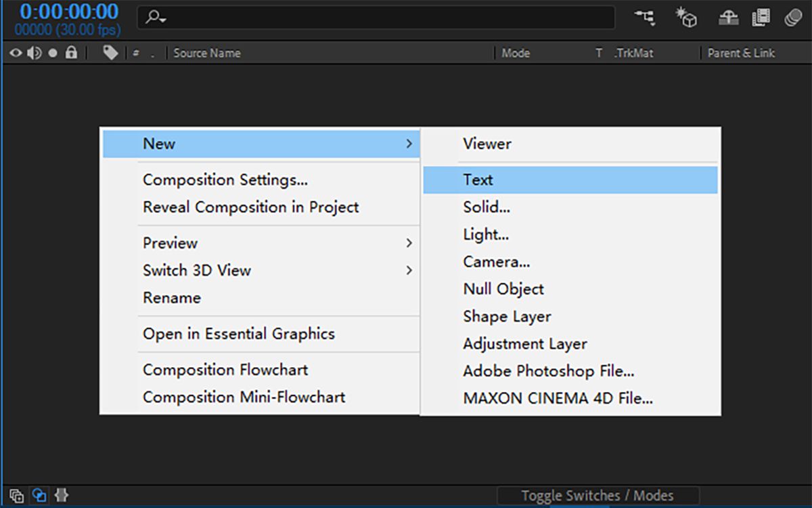Click the current timecode display
This screenshot has width=812, height=508.
tap(68, 12)
